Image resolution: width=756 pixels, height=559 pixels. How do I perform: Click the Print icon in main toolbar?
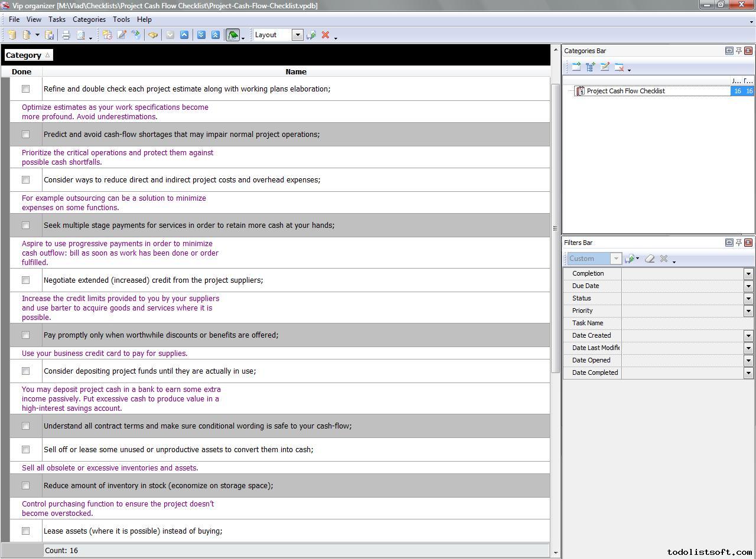66,35
